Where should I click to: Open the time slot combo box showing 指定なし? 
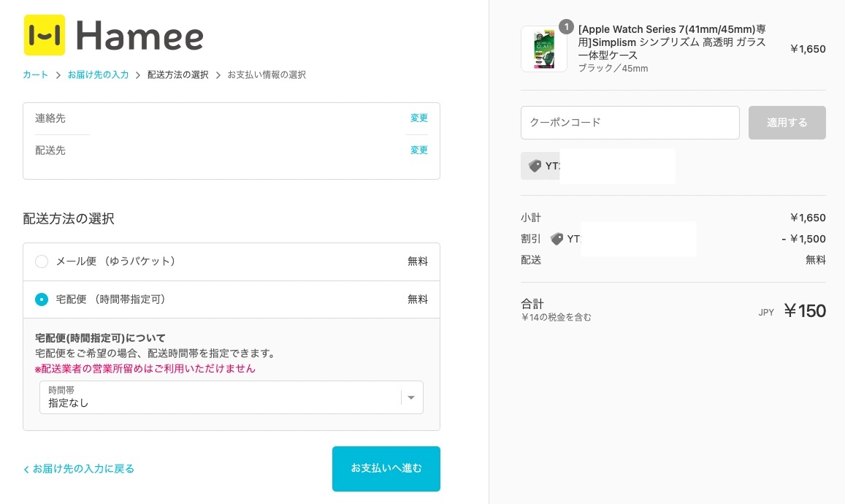coord(232,397)
